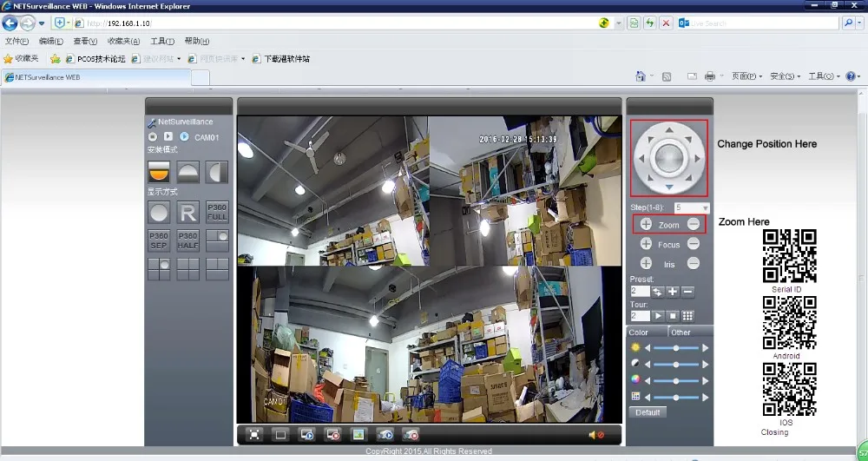This screenshot has width=868, height=461.
Task: Zoom out with the Zoom minus button
Action: tap(693, 225)
